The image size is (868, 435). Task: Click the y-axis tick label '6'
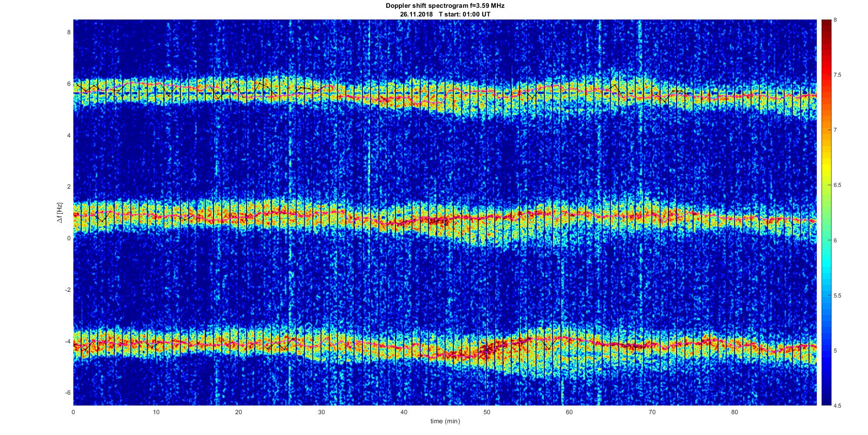68,84
